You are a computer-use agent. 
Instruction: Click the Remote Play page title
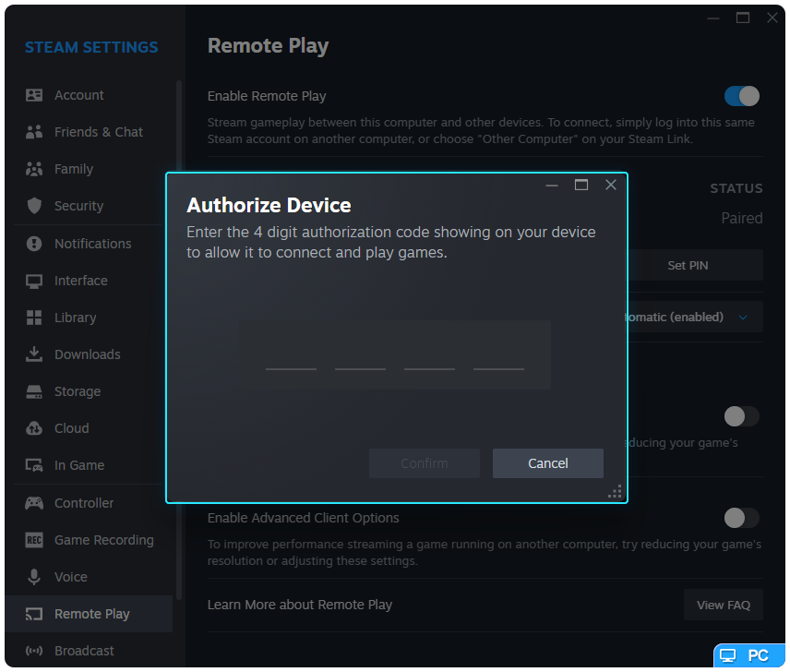(x=268, y=46)
